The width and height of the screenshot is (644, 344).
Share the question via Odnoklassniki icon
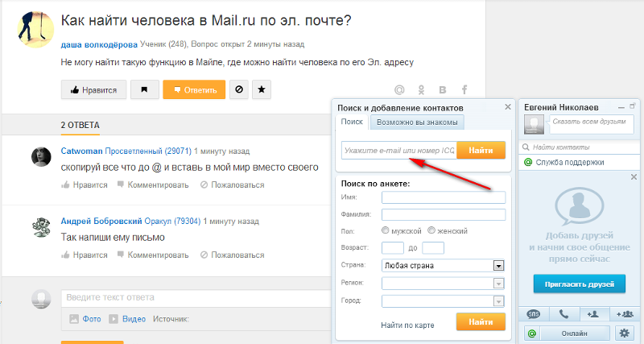(x=421, y=89)
